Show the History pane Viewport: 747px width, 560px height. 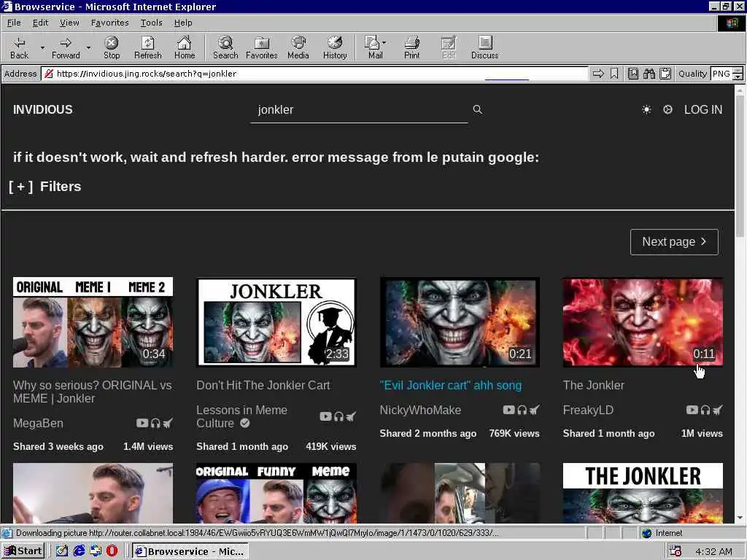click(x=335, y=47)
